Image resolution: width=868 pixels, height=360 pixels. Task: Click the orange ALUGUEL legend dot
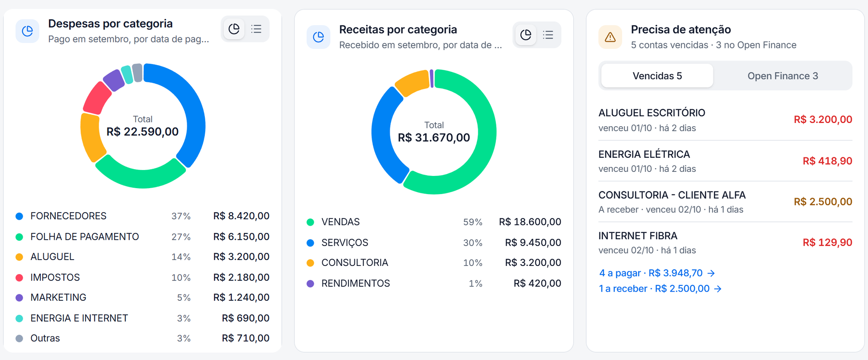pyautogui.click(x=19, y=257)
